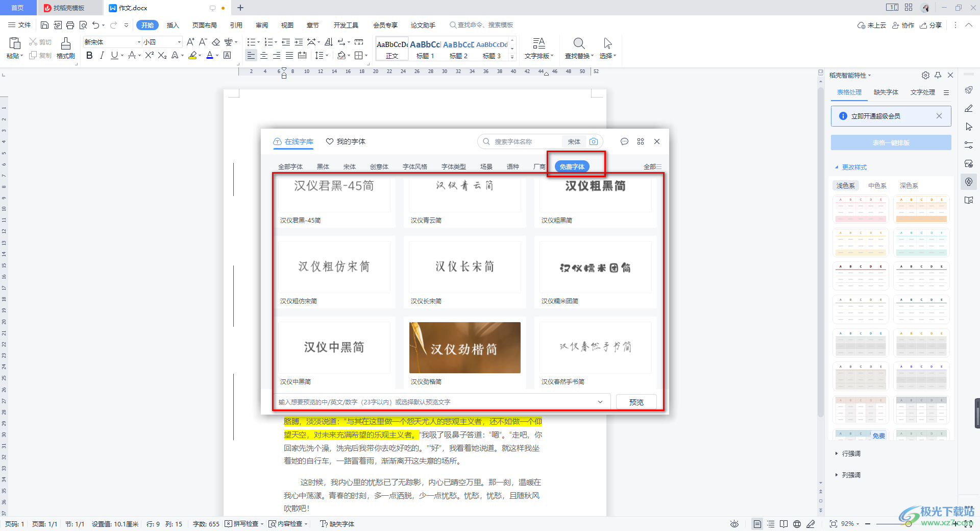Viewport: 980px width, 531px height.
Task: Click the Paste icon in the ribbon
Action: [15, 43]
